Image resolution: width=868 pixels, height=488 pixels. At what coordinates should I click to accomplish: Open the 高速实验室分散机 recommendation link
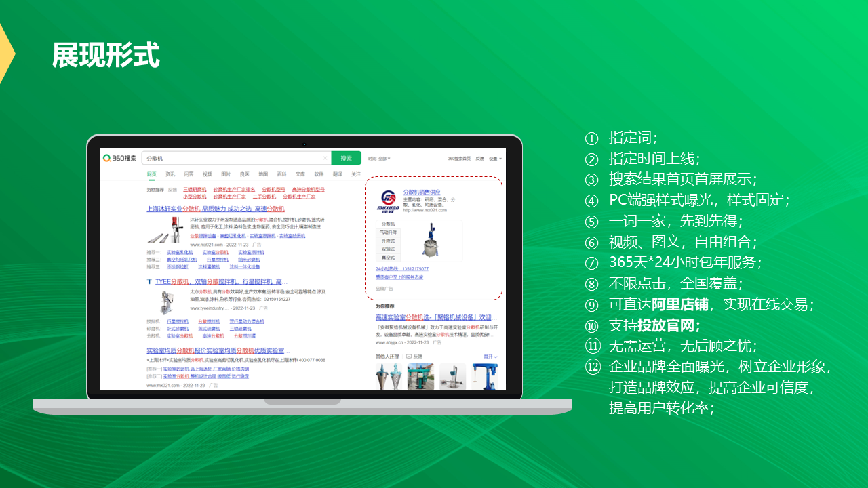coord(433,318)
